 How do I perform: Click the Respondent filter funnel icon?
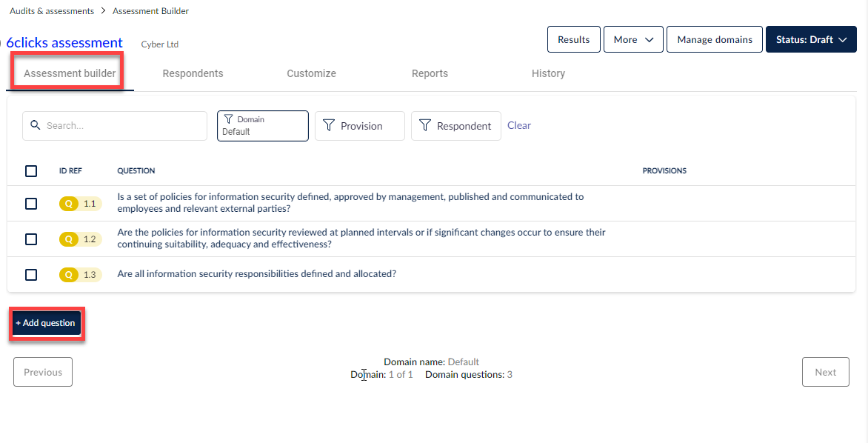click(x=424, y=126)
